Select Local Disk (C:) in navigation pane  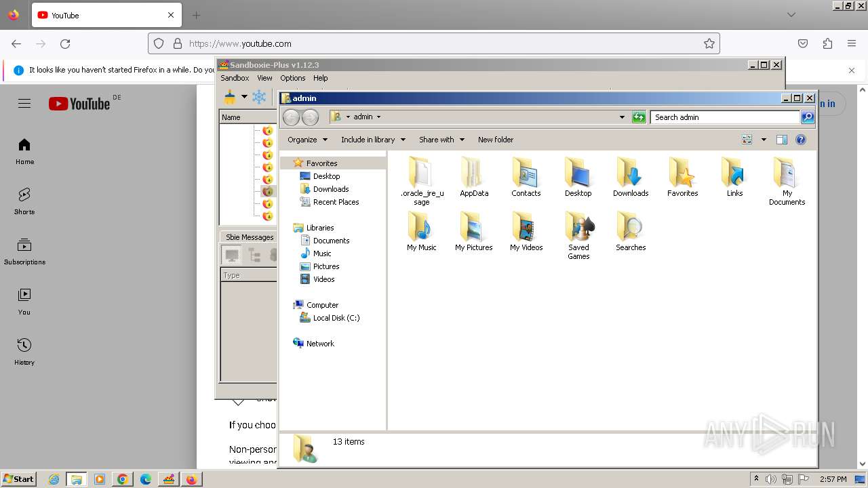tap(330, 318)
